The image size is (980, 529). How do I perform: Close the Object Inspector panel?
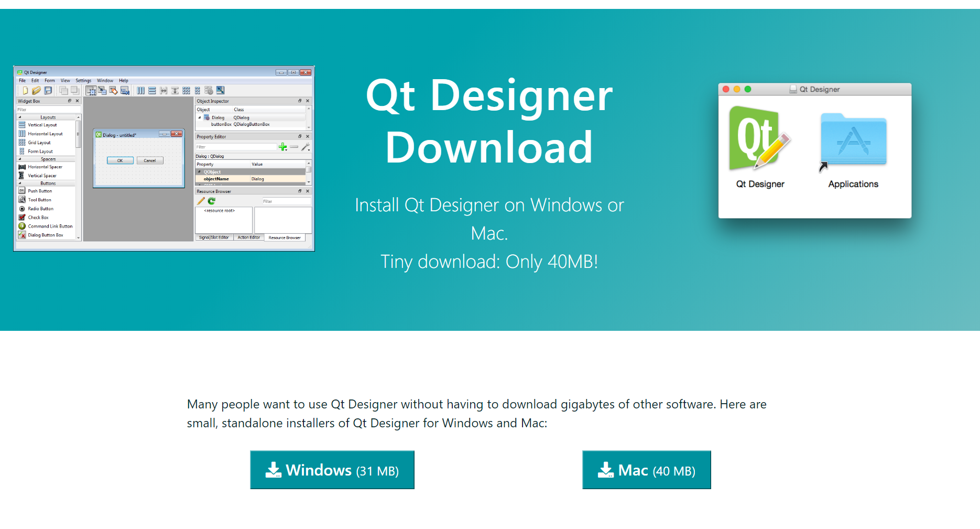pos(308,101)
